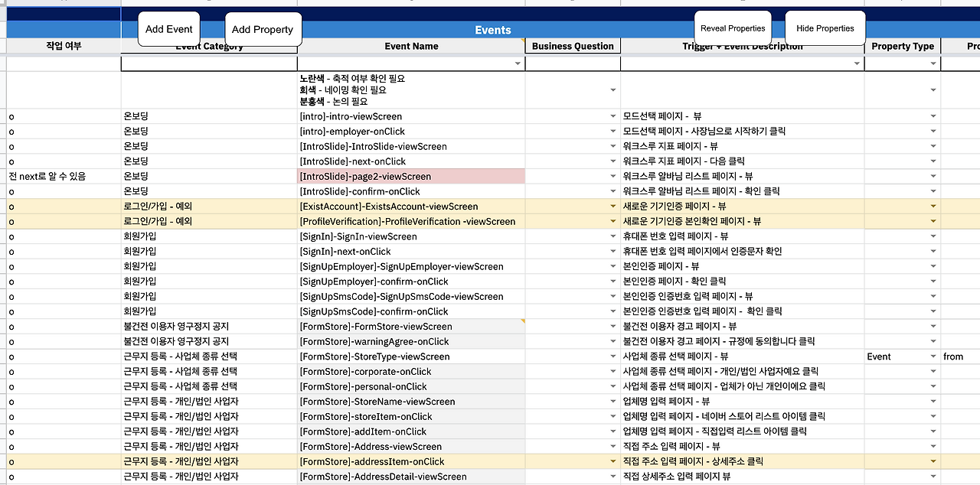Select the color legend note cell starting 노란색
This screenshot has height=485, width=980.
[x=411, y=90]
